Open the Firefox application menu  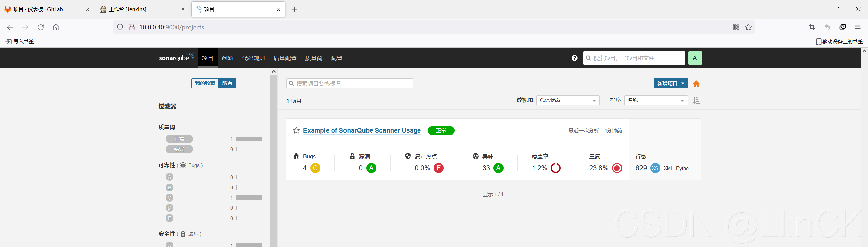(x=858, y=27)
